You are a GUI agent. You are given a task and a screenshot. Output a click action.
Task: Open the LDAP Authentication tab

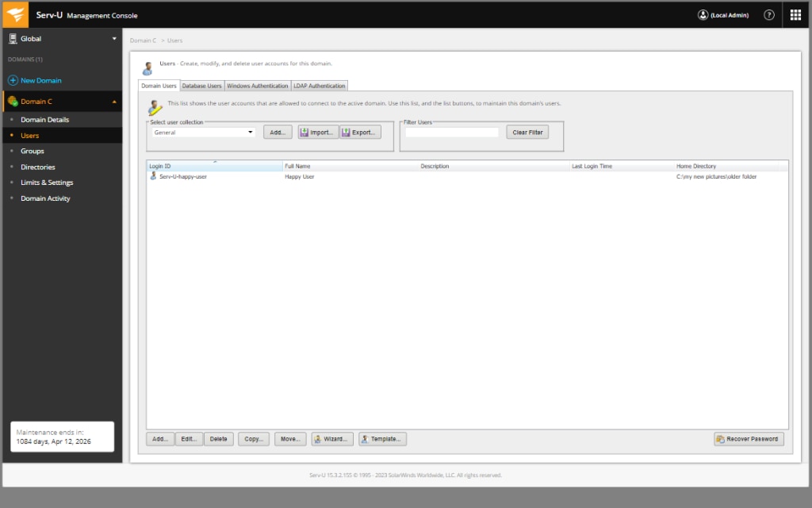point(317,85)
